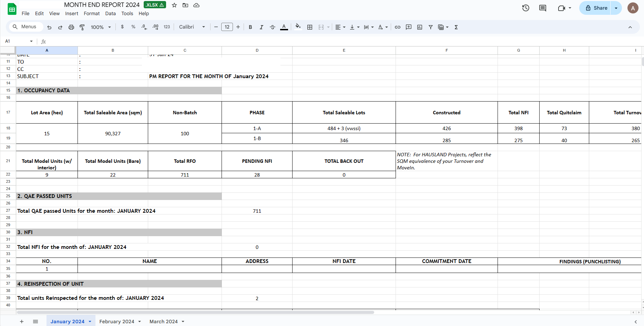Show the side panel
Screen dimensions: 644x326
636,322
